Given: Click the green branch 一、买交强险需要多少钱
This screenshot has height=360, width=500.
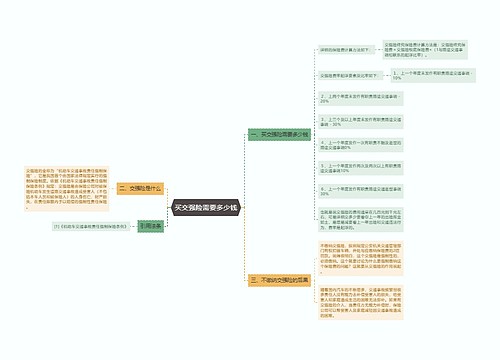Looking at the screenshot, I should tap(279, 135).
